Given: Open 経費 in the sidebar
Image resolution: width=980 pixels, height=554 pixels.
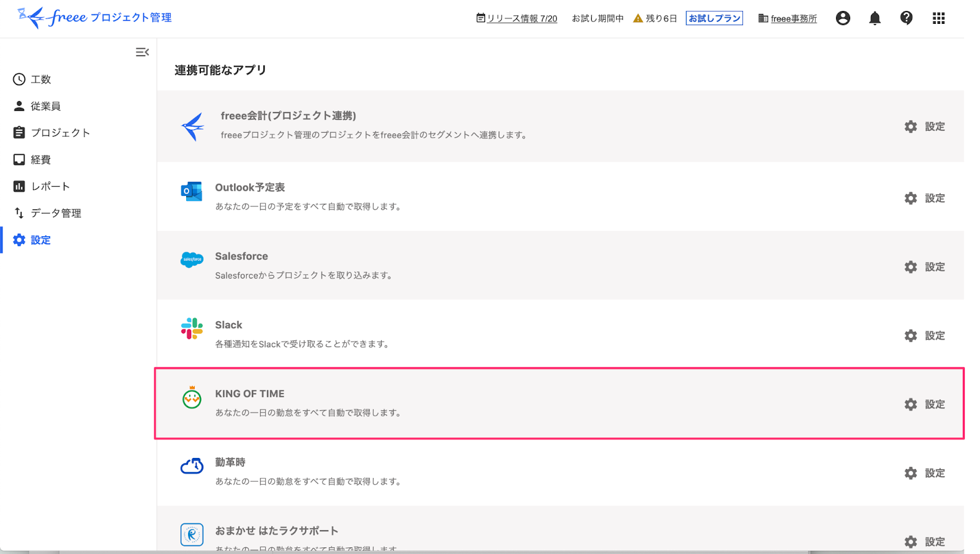Looking at the screenshot, I should click(x=32, y=159).
